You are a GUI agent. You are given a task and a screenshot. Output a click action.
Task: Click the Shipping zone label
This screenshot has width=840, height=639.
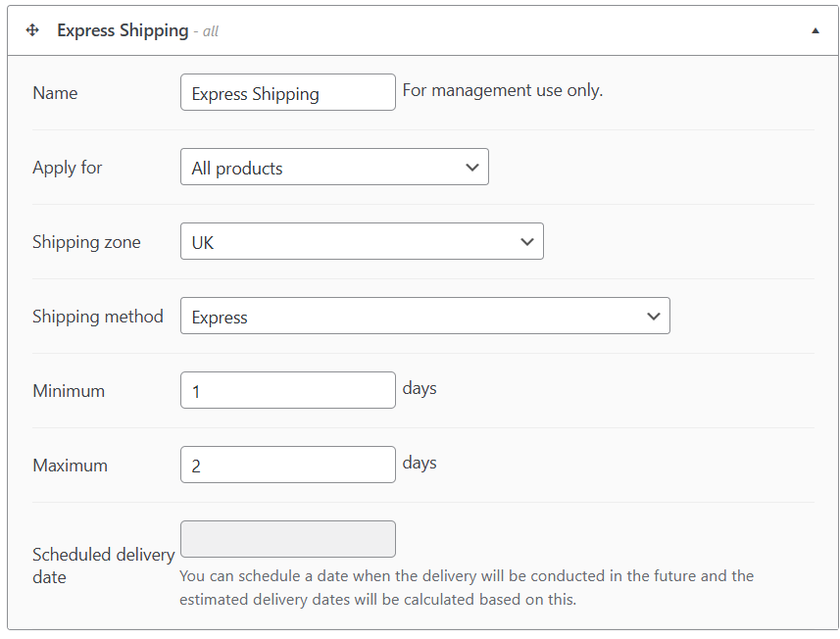click(86, 242)
